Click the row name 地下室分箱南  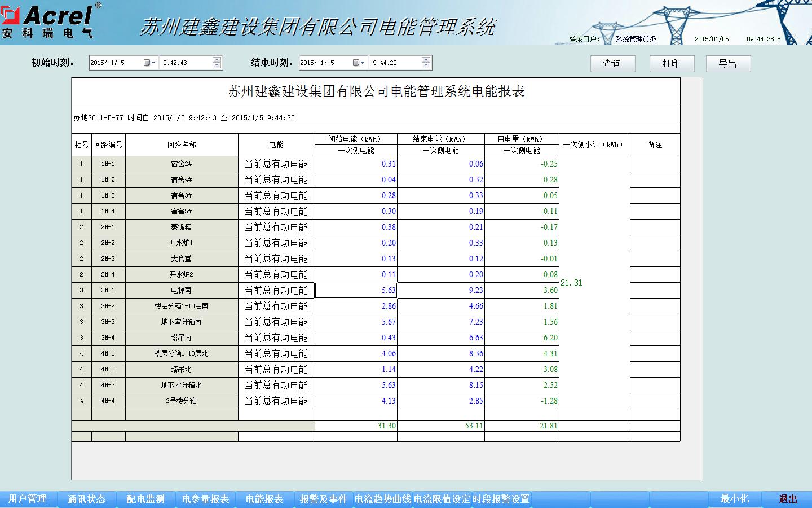(182, 322)
